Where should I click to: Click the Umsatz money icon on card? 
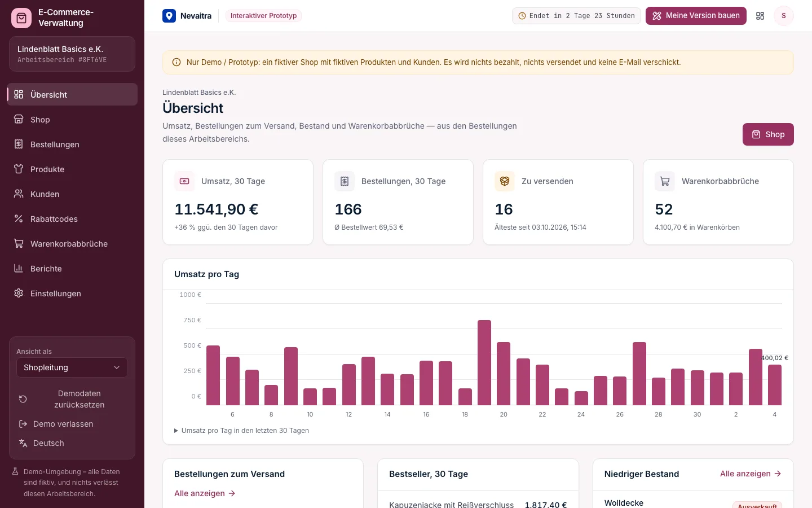coord(184,181)
